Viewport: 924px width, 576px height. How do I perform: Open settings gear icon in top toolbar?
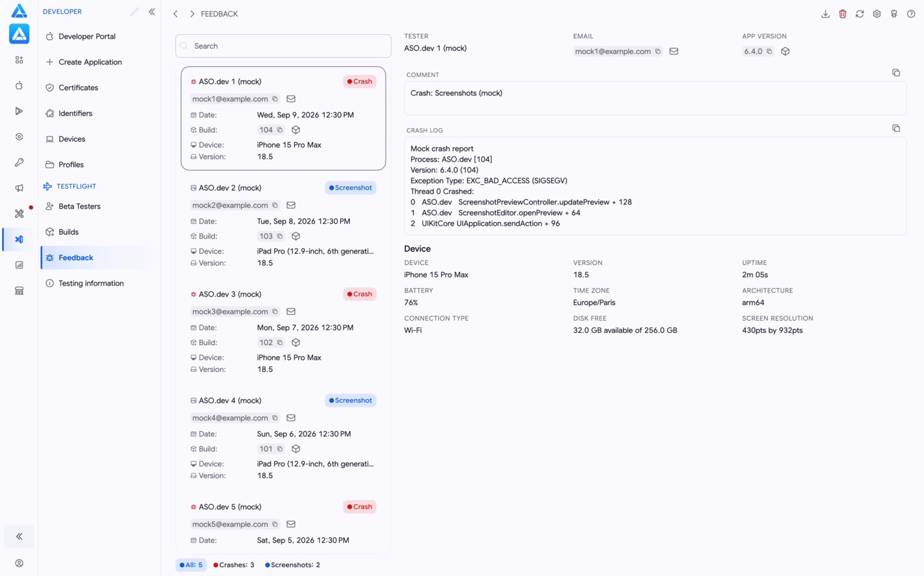[877, 14]
